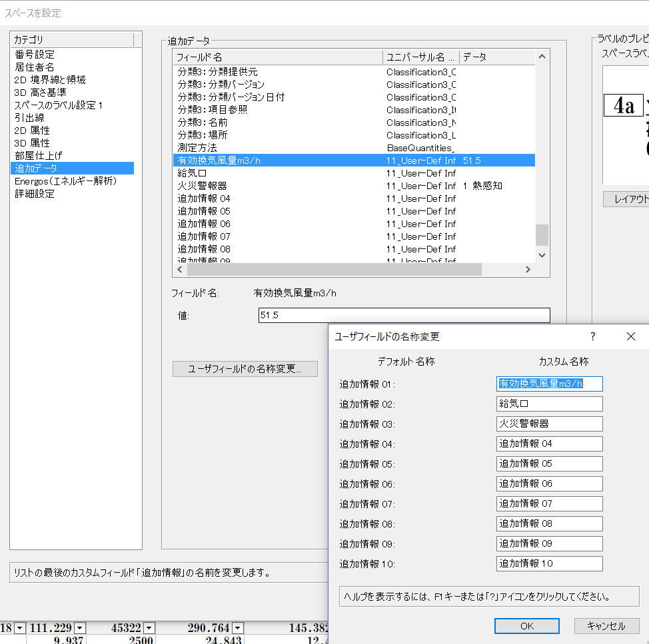Click the '?' help icon in rename dialog
Image resolution: width=649 pixels, height=644 pixels.
(592, 336)
